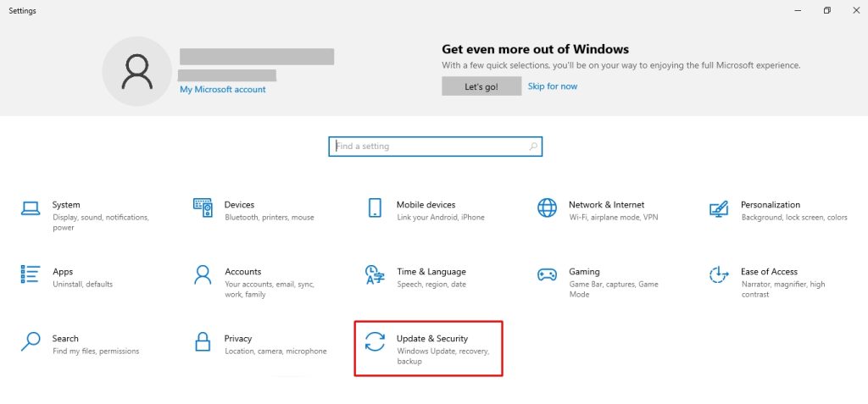Click the Ease of Access icon
This screenshot has width=868, height=404.
[719, 274]
